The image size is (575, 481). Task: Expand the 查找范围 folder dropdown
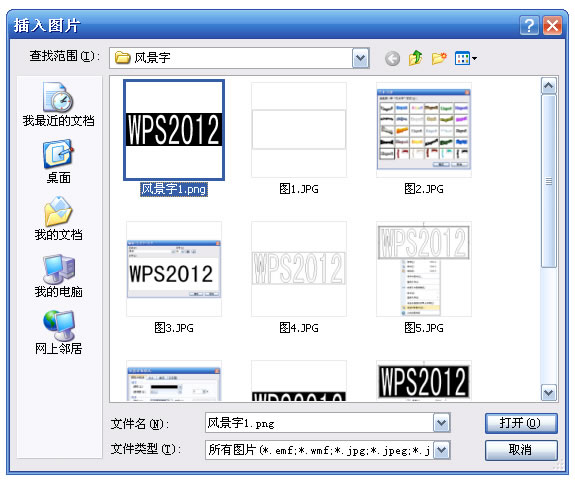coord(360,58)
